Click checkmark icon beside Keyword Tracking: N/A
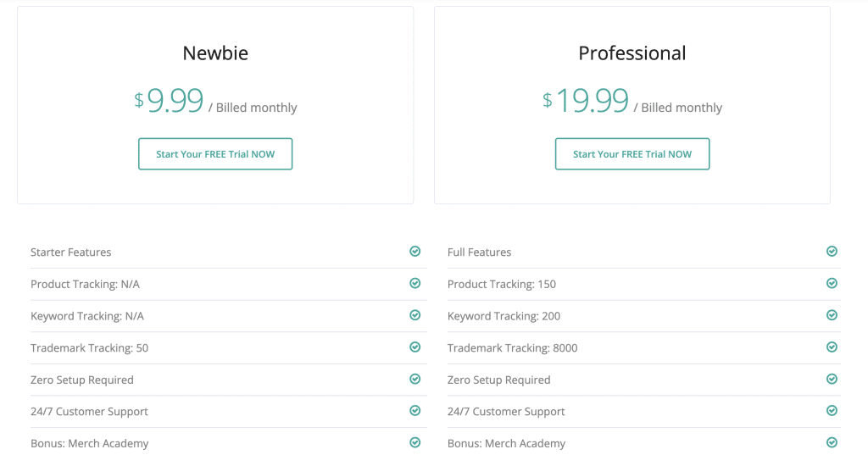This screenshot has height=455, width=868. [415, 315]
